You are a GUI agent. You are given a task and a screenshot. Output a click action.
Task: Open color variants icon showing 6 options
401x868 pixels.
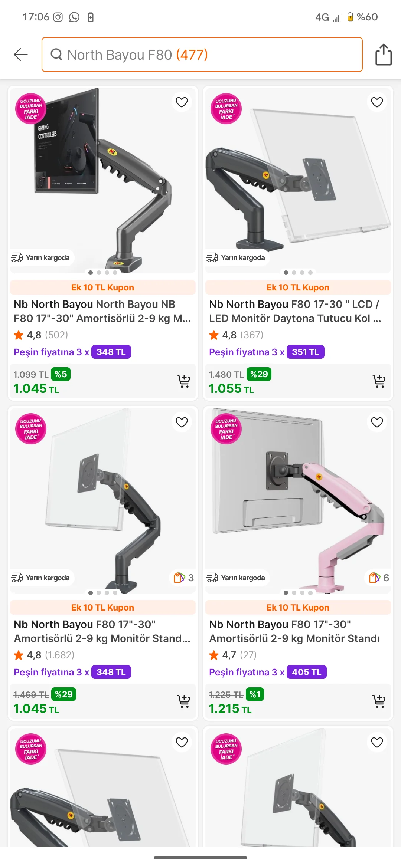tap(379, 578)
